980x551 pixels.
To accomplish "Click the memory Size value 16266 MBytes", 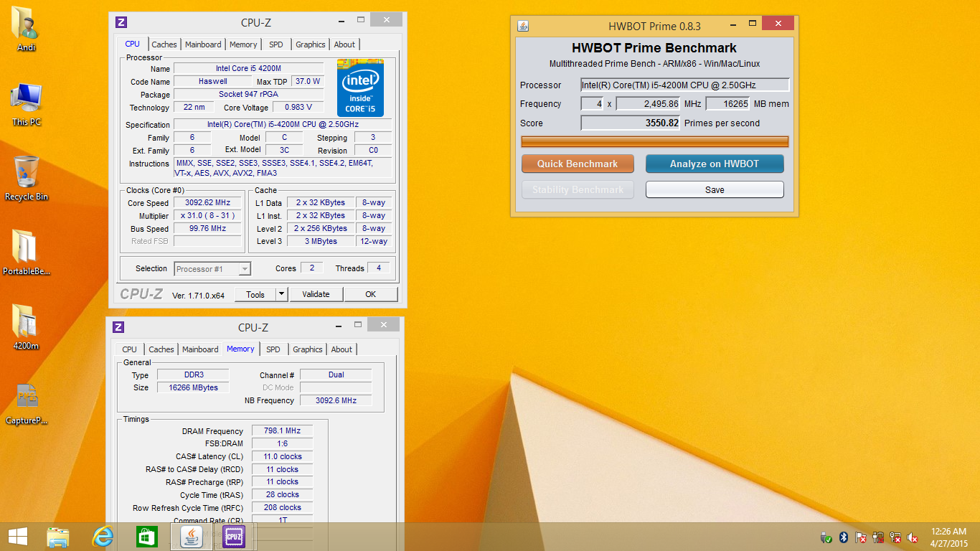I will point(193,387).
